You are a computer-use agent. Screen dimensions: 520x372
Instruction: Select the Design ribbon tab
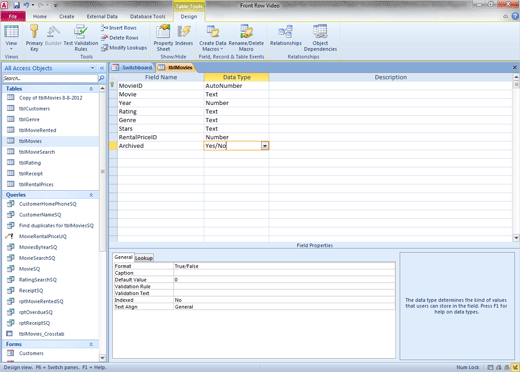(189, 16)
